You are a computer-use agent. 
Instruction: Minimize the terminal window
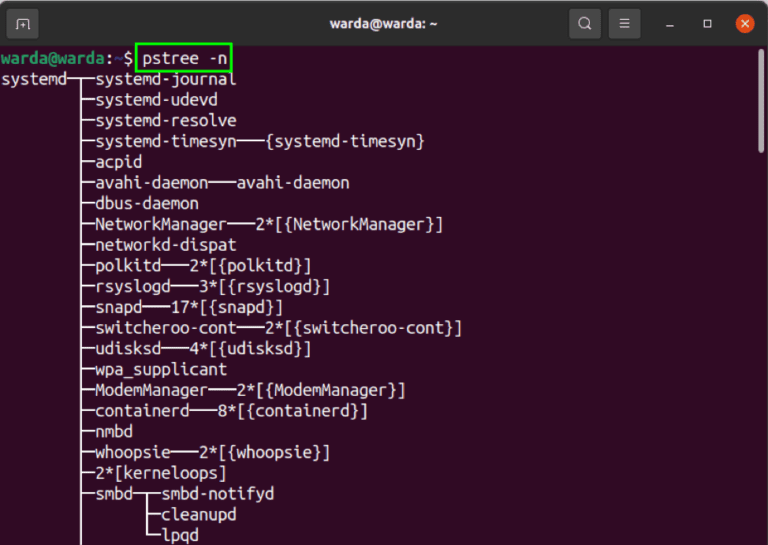[670, 24]
